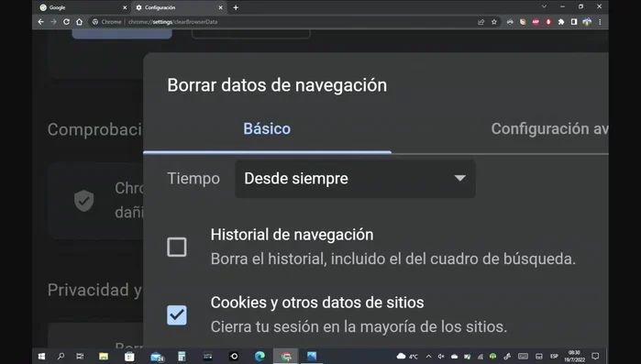Switch to the Google tab
This screenshot has height=364, width=641.
[x=83, y=7]
